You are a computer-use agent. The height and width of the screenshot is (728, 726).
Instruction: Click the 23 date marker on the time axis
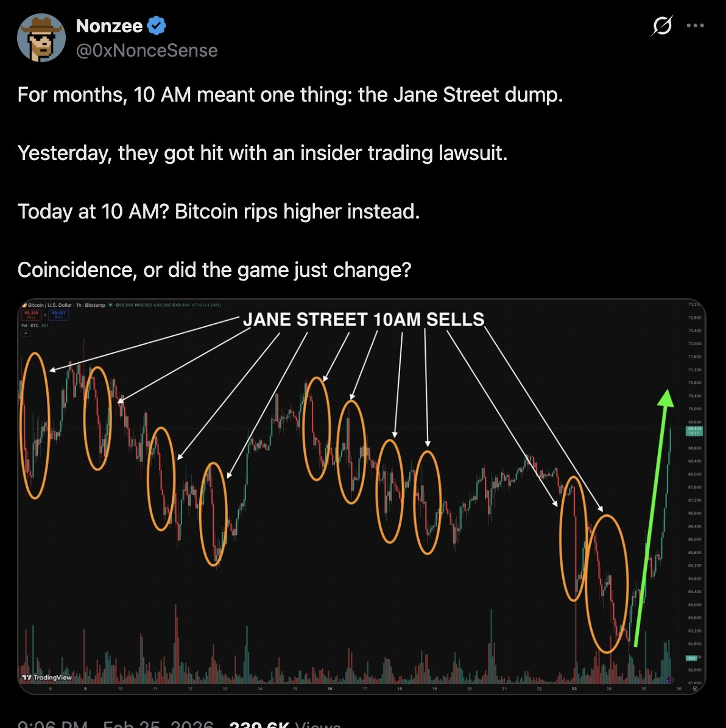coord(574,688)
